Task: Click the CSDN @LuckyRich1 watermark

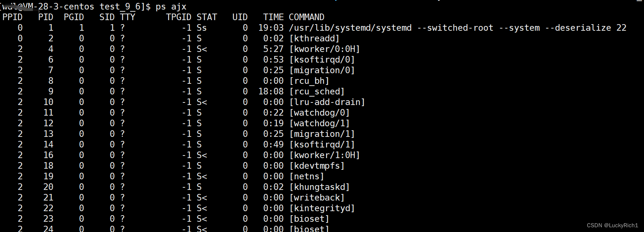Action: pyautogui.click(x=612, y=225)
